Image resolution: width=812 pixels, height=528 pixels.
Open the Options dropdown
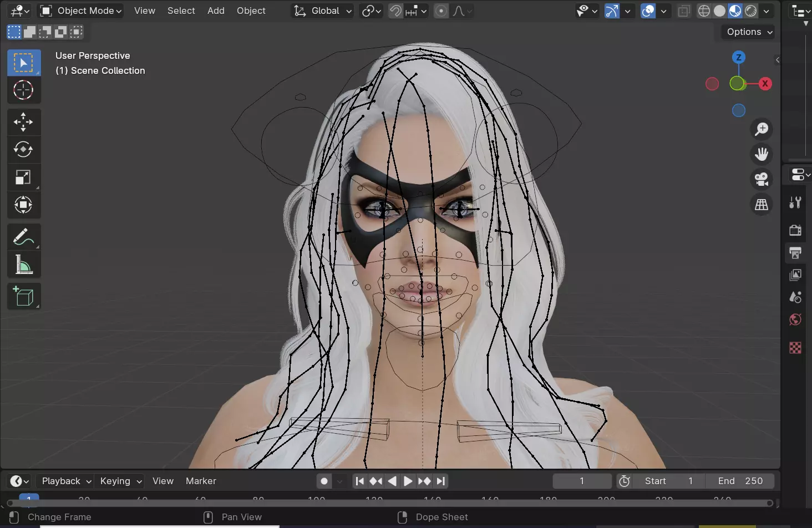pos(749,32)
